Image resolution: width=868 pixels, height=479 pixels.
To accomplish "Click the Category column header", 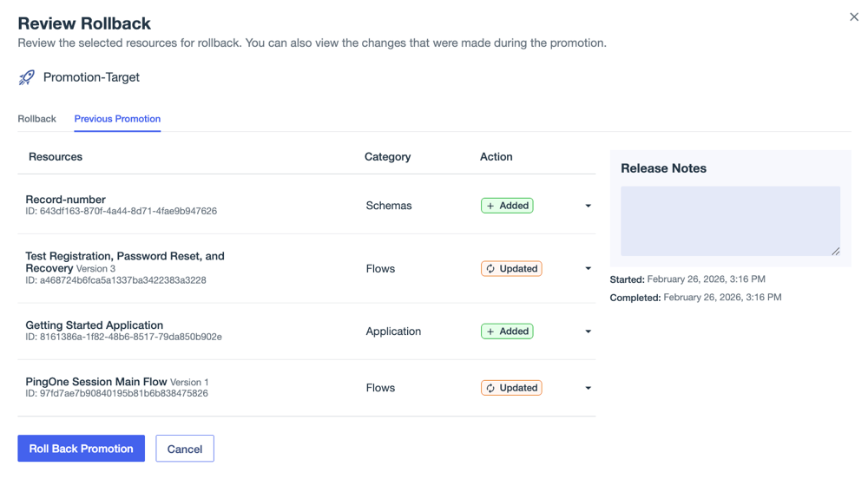I will (x=387, y=157).
